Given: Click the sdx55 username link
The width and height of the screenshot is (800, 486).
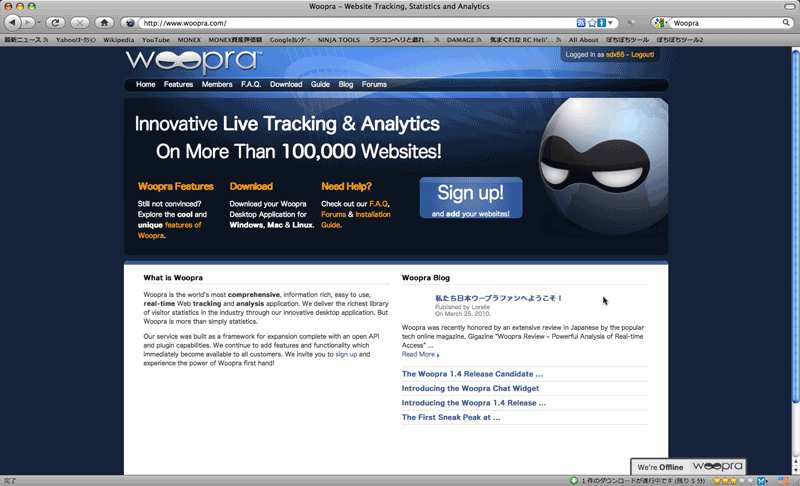Looking at the screenshot, I should click(615, 55).
